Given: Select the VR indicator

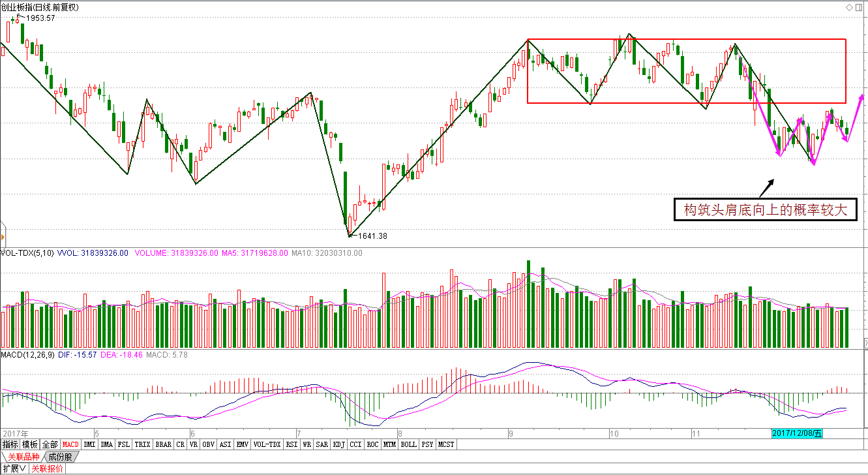Looking at the screenshot, I should (194, 444).
